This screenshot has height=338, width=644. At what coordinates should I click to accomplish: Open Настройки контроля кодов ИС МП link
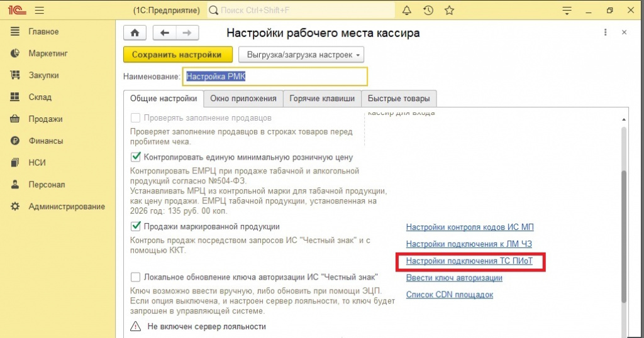tap(470, 227)
